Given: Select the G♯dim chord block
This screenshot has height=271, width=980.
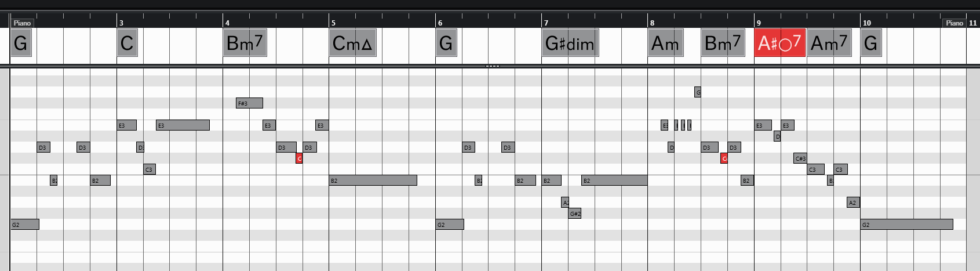Looking at the screenshot, I should click(x=570, y=43).
